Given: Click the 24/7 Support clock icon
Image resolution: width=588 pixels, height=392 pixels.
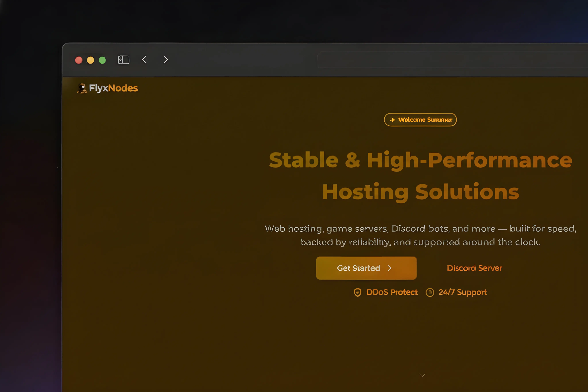Looking at the screenshot, I should (x=430, y=292).
